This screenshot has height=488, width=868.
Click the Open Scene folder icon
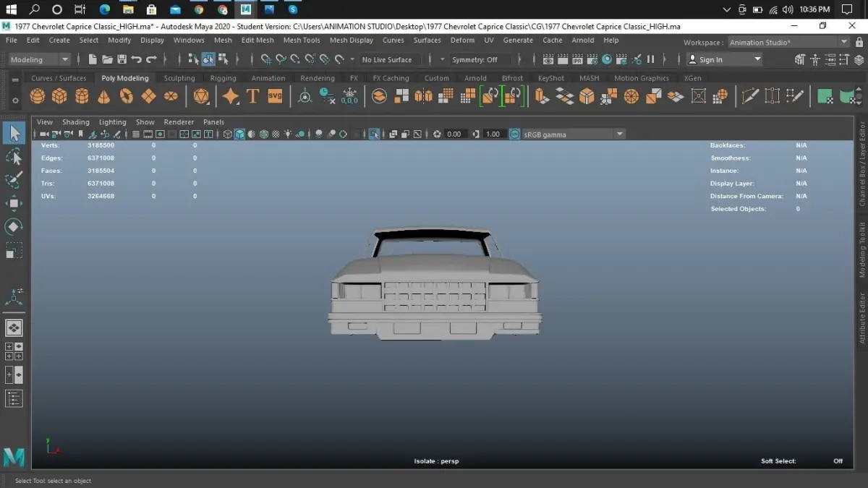(107, 59)
